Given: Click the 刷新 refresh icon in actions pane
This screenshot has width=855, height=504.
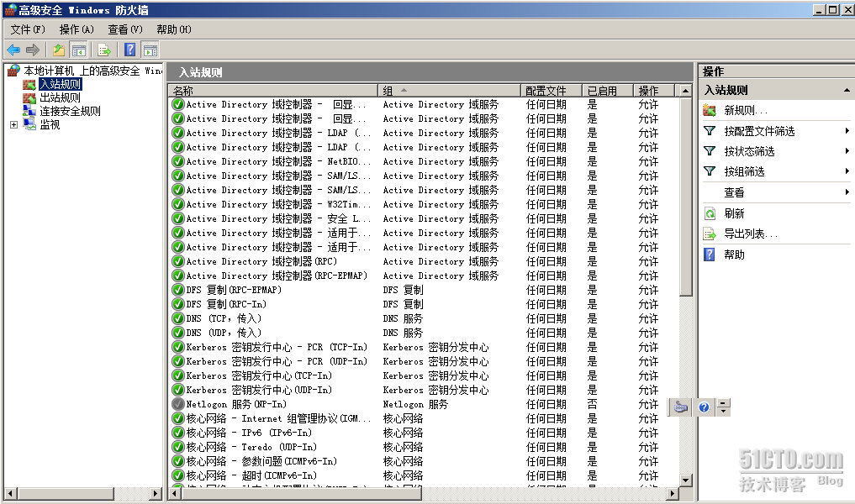Looking at the screenshot, I should pos(710,213).
